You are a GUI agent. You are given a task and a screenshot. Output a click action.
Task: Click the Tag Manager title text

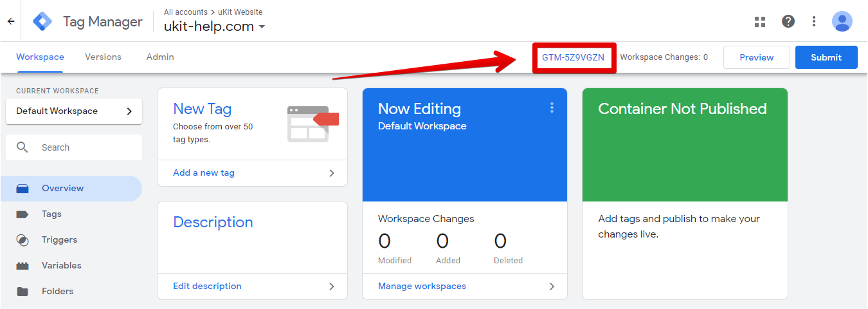pyautogui.click(x=103, y=22)
